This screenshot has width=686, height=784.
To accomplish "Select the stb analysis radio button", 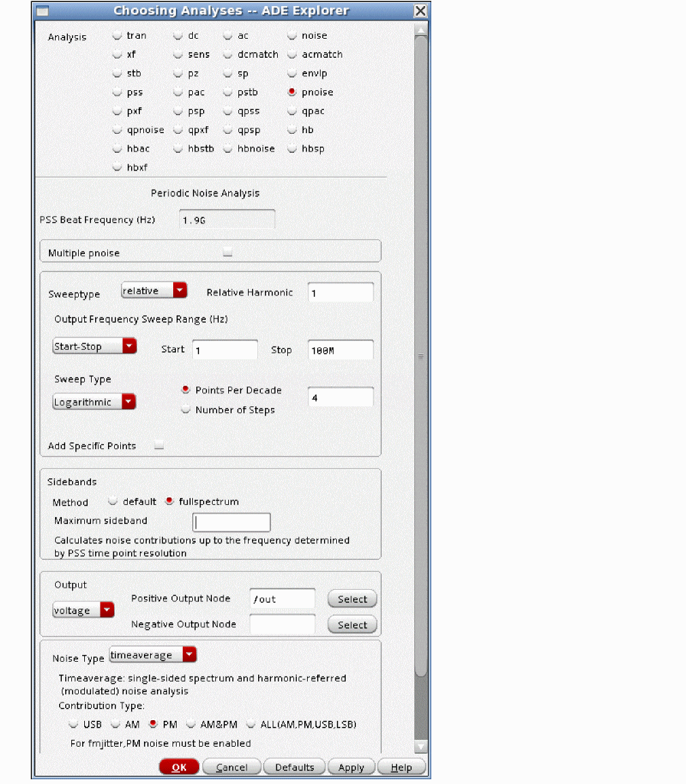I will [117, 73].
